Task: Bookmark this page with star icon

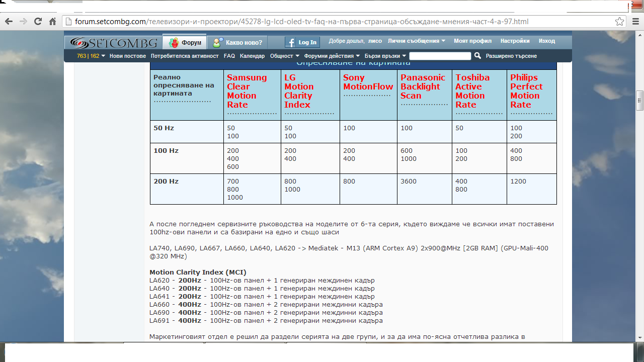Action: coord(620,22)
